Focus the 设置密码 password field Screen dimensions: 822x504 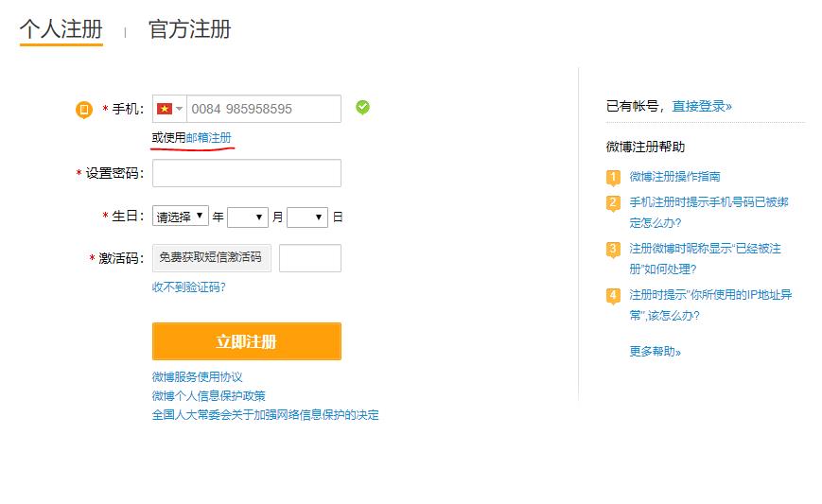tap(247, 173)
